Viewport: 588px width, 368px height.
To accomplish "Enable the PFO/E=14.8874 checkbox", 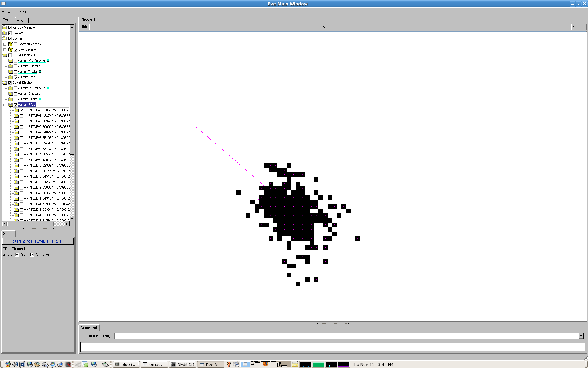I will coord(21,116).
